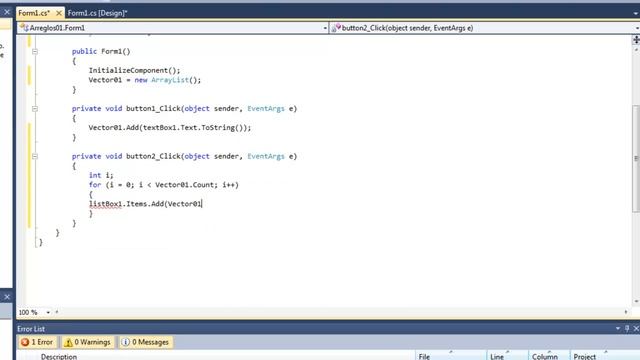Open Error List window position menu
640x360 pixels.
[x=618, y=329]
